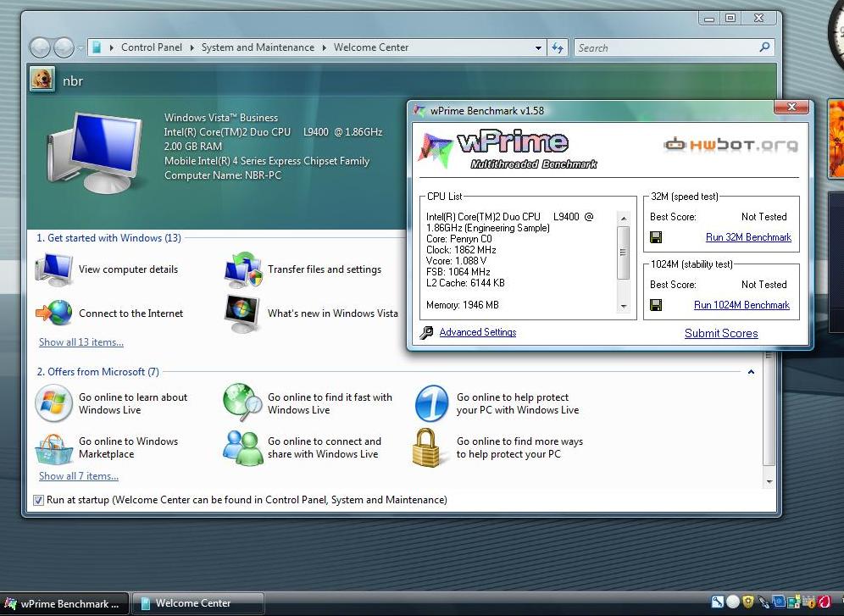This screenshot has width=844, height=616.
Task: Click the Advanced Settings wrench icon
Action: [x=426, y=332]
